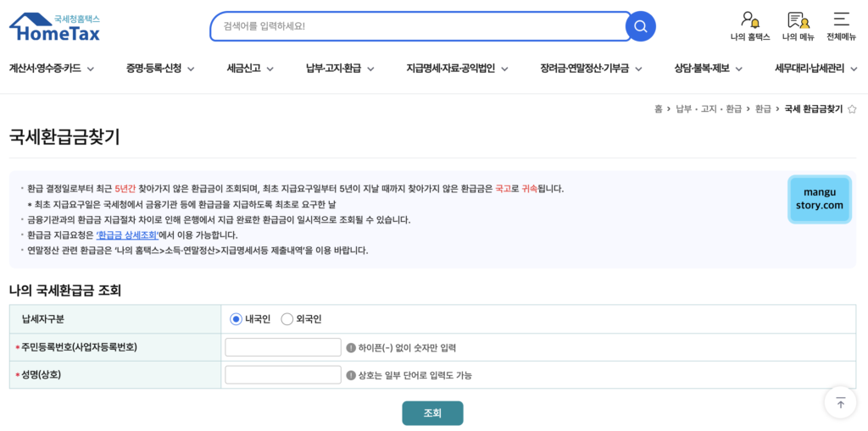Open the 증명·등록·신청 menu
Screen dimensions: 868x431
(154, 69)
